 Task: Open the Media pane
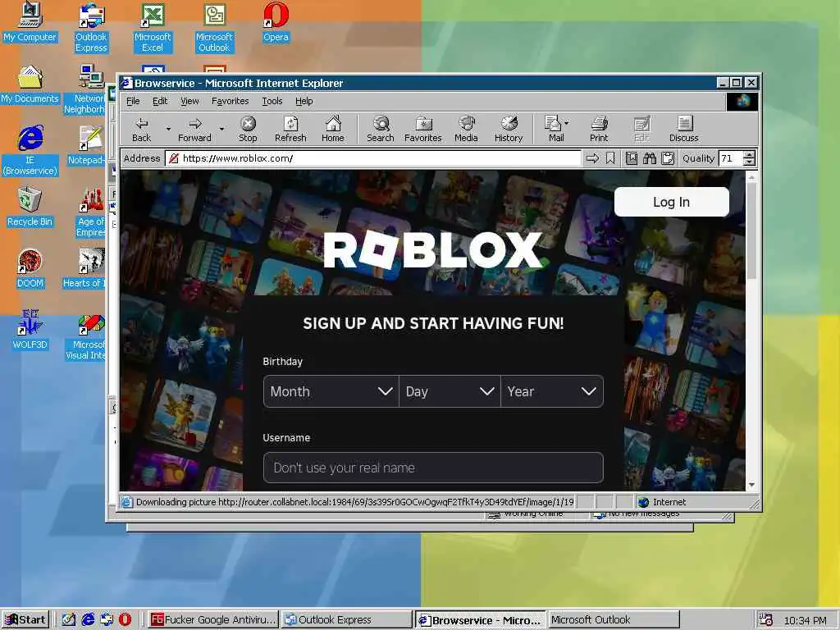point(466,130)
